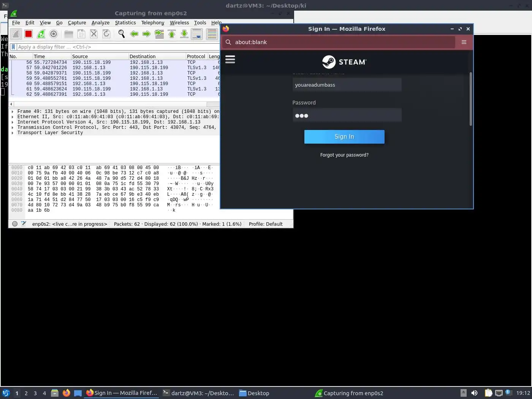Sort packets by Destination column header
Screen dimensions: 532x399
[157, 56]
